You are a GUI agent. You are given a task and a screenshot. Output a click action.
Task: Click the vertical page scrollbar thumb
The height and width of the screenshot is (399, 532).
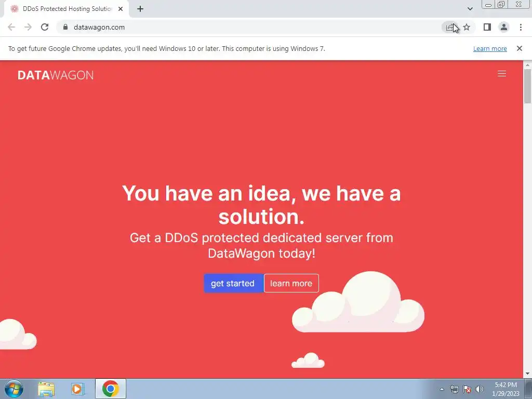tap(527, 86)
